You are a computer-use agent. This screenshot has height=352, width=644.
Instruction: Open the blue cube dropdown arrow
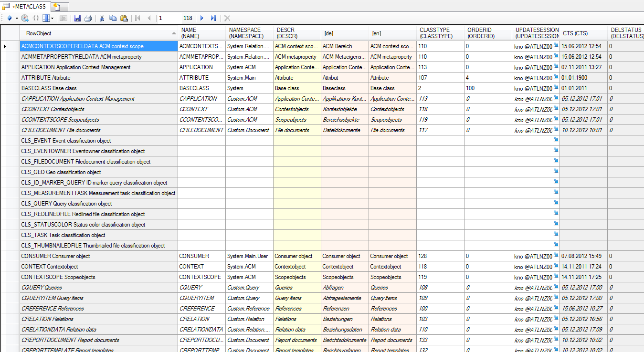17,18
